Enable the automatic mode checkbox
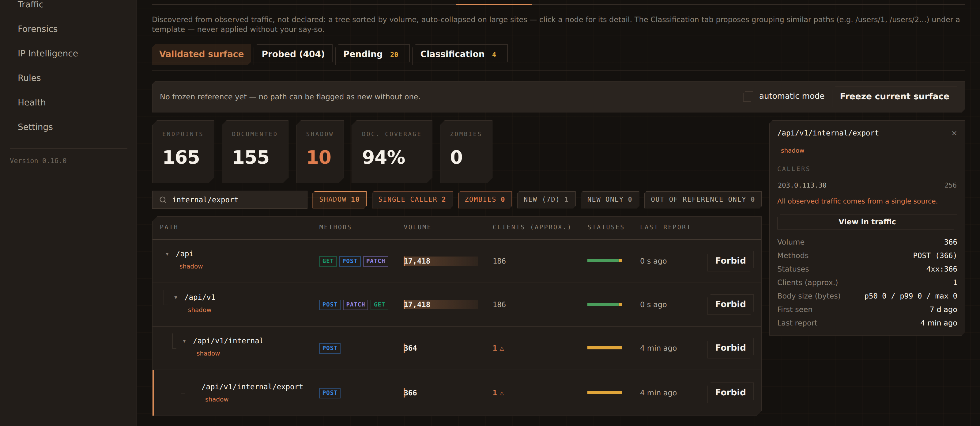Viewport: 980px width, 426px height. [748, 96]
